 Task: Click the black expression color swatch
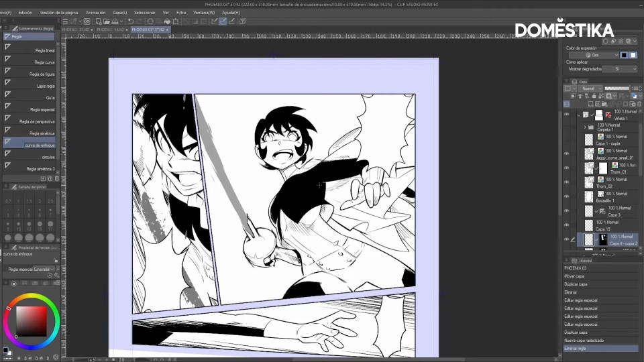click(624, 55)
